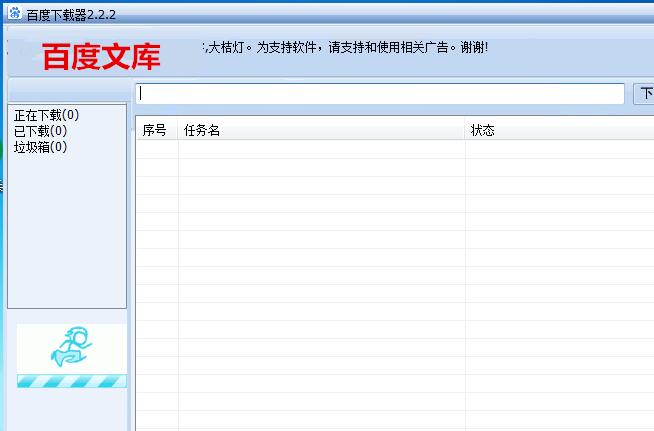Screen dimensions: 654x431
Task: Click the 下 download button beside input
Action: 644,93
